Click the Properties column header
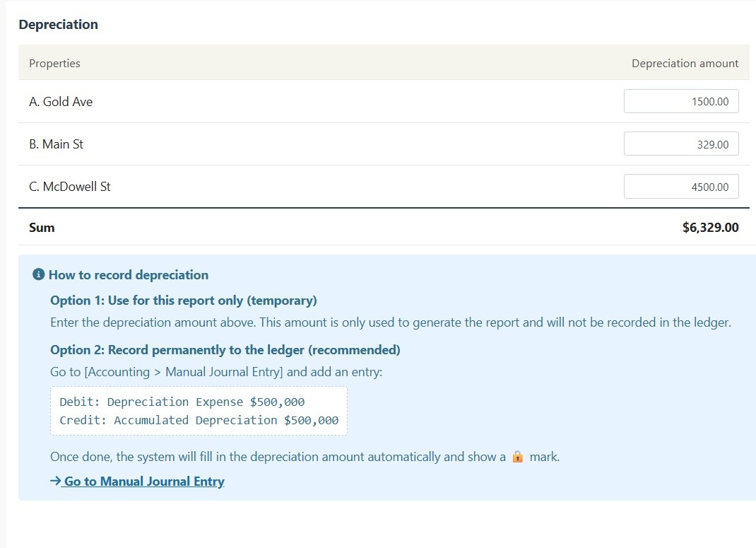This screenshot has width=756, height=548. pos(54,63)
